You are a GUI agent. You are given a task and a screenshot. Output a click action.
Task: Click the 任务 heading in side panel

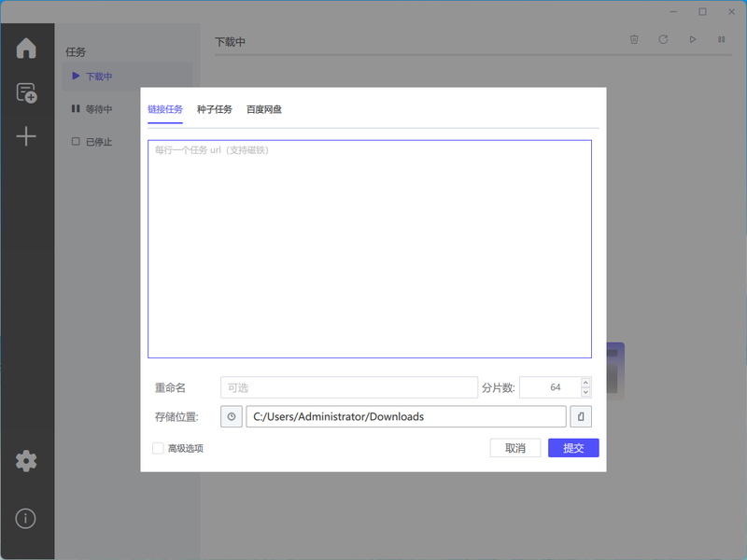click(x=76, y=52)
